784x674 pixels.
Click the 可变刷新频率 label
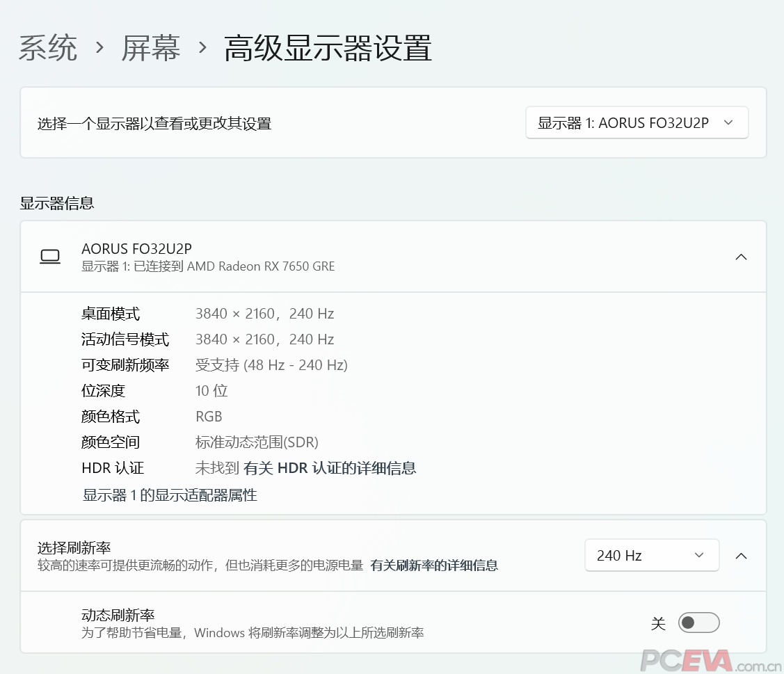[x=125, y=365]
